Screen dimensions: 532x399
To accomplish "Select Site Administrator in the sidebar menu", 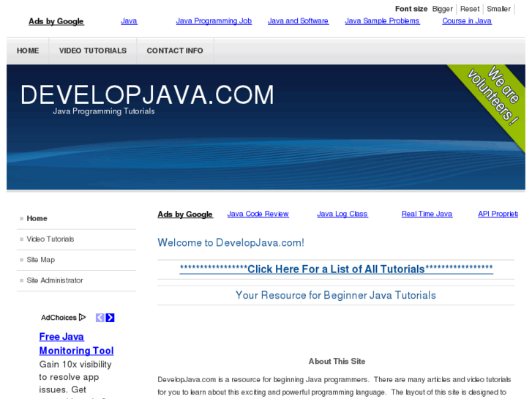I will [55, 280].
